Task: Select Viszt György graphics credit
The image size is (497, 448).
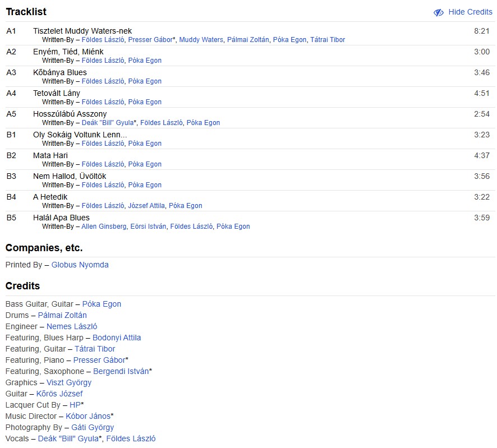Action: click(x=69, y=382)
